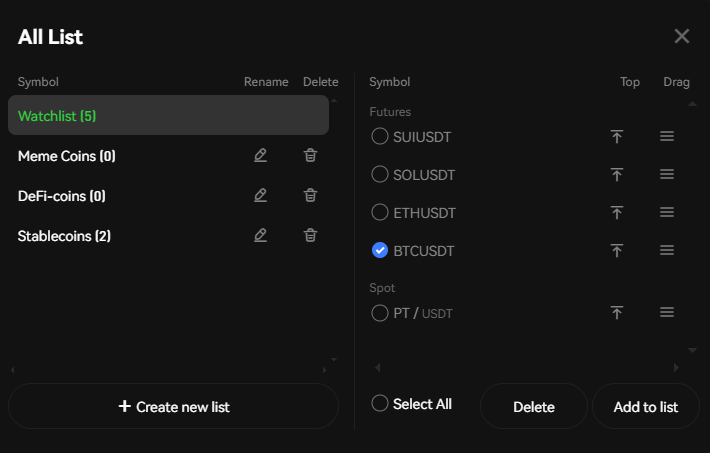Pin ETHUSDT to top with arrow icon

[x=617, y=212]
